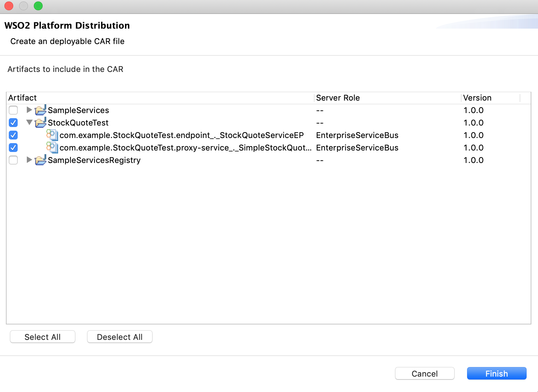Click the StockQuoteServiceEP endpoint artifact icon
538x392 pixels.
(x=52, y=135)
